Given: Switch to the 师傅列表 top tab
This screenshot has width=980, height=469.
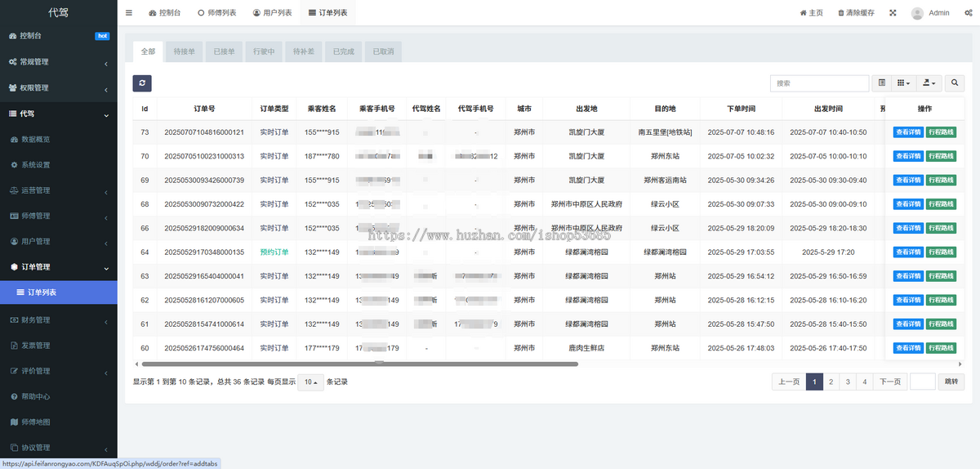Looking at the screenshot, I should pos(216,13).
